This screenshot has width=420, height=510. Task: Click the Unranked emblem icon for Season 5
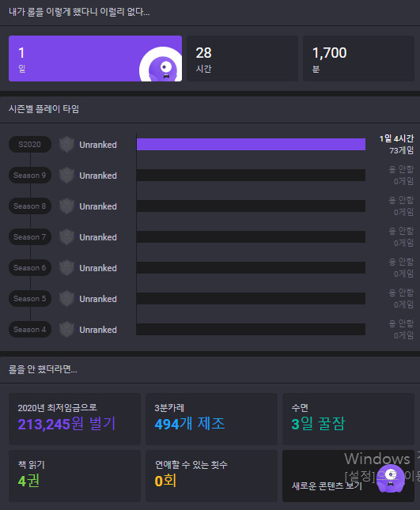coord(66,299)
